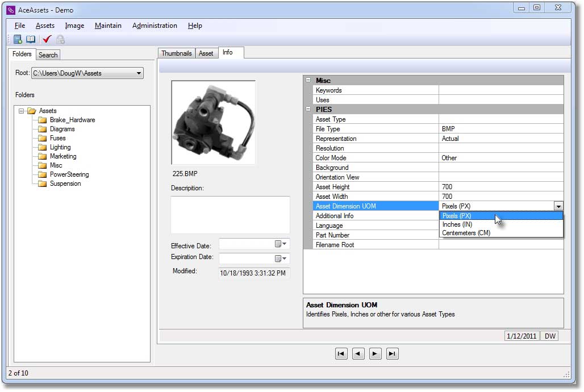The image size is (584, 392).
Task: Open the Effective Date calendar picker
Action: pos(281,244)
